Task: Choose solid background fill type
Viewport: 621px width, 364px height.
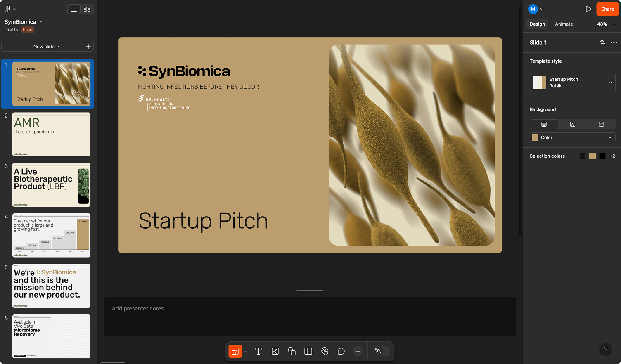Action: [x=544, y=124]
